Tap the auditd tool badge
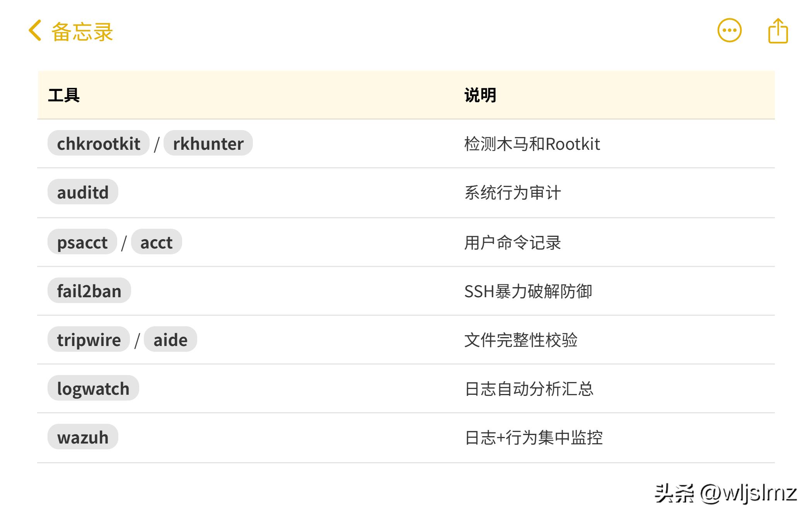This screenshot has height=519, width=812. tap(82, 192)
